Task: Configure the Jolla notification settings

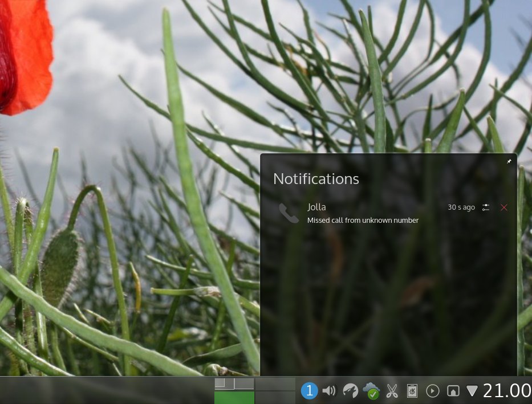Action: 486,207
